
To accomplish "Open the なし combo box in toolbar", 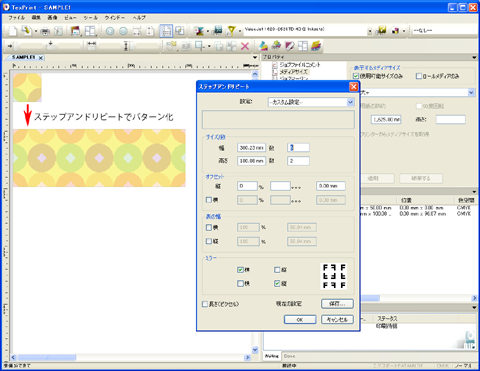I will coord(444,30).
